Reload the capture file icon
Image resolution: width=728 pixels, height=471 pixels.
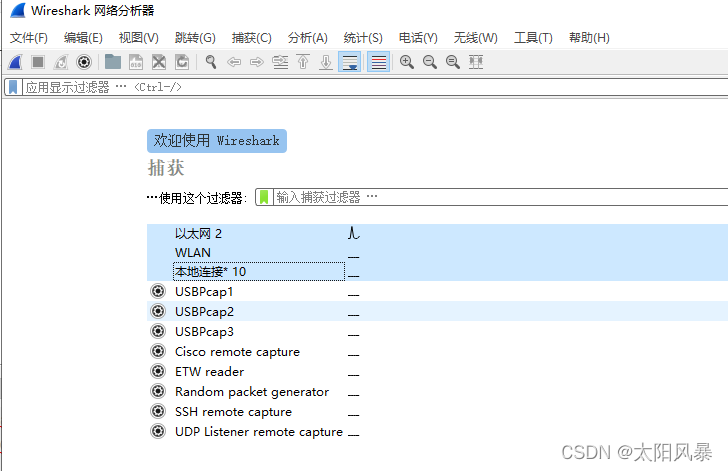pyautogui.click(x=182, y=62)
